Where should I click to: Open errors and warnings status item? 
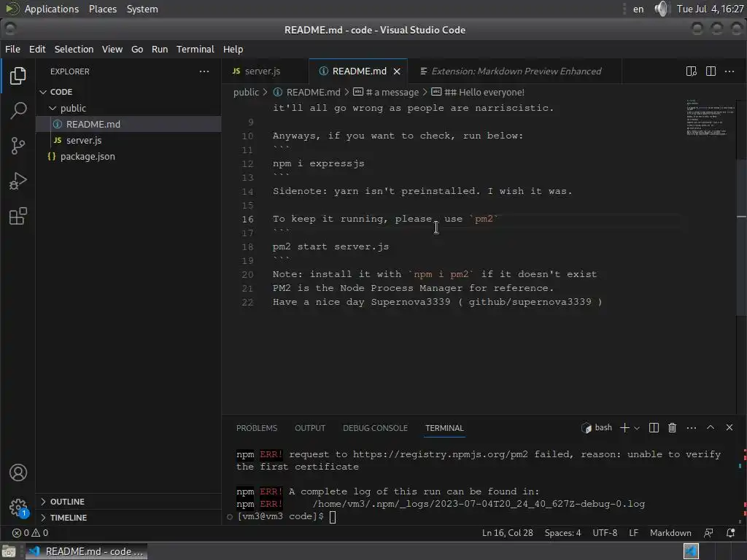click(30, 533)
